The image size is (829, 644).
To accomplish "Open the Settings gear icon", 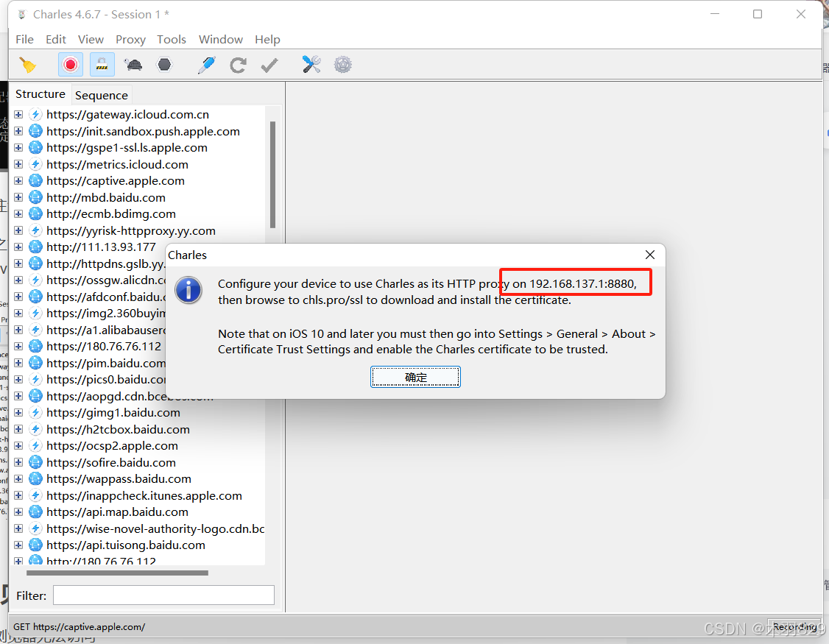I will (x=343, y=65).
